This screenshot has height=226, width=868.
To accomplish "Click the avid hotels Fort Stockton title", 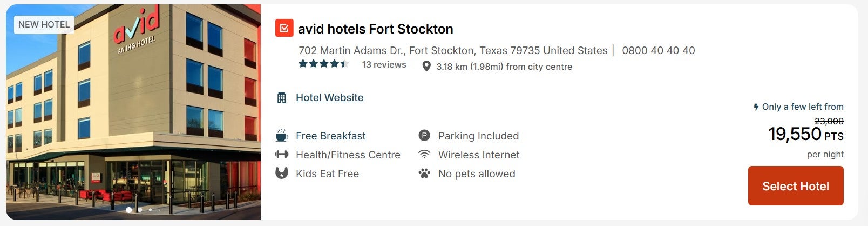I will click(x=375, y=29).
